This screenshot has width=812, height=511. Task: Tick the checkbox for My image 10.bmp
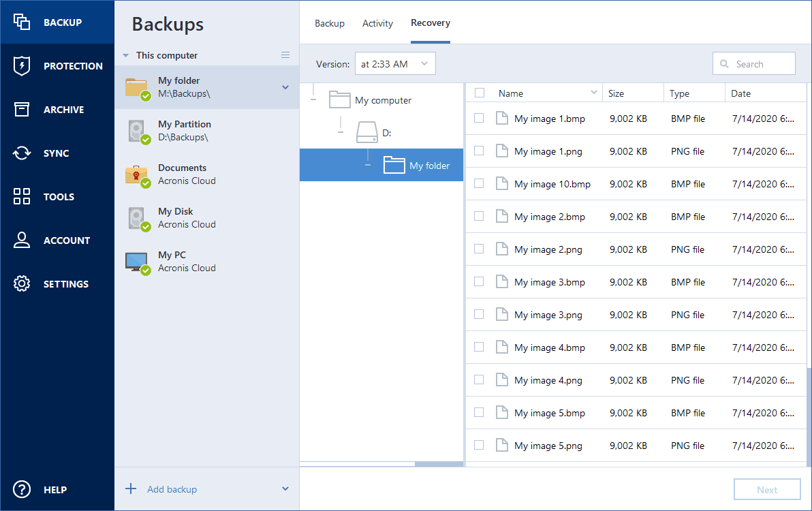click(x=479, y=183)
